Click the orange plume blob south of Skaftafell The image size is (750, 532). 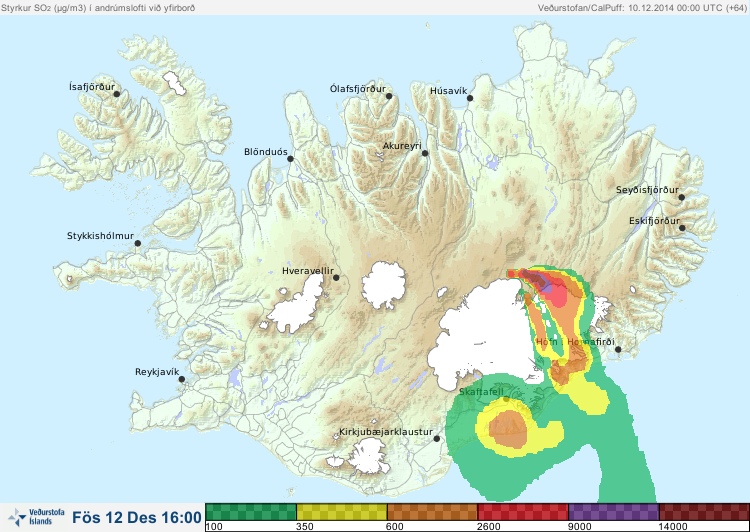pyautogui.click(x=508, y=429)
